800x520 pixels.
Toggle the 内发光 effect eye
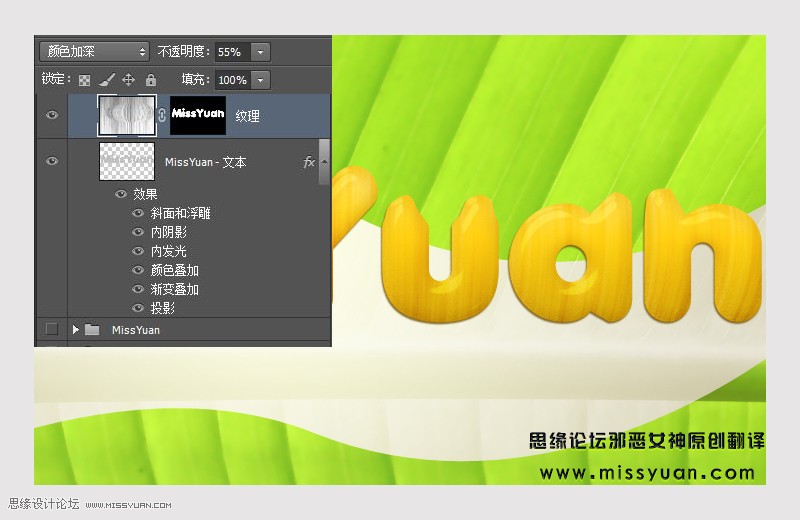[x=138, y=251]
